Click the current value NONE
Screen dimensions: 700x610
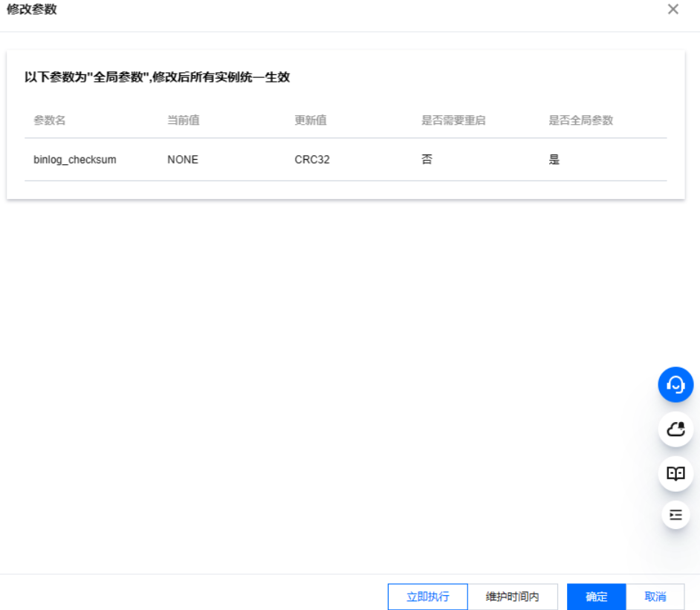pyautogui.click(x=183, y=160)
